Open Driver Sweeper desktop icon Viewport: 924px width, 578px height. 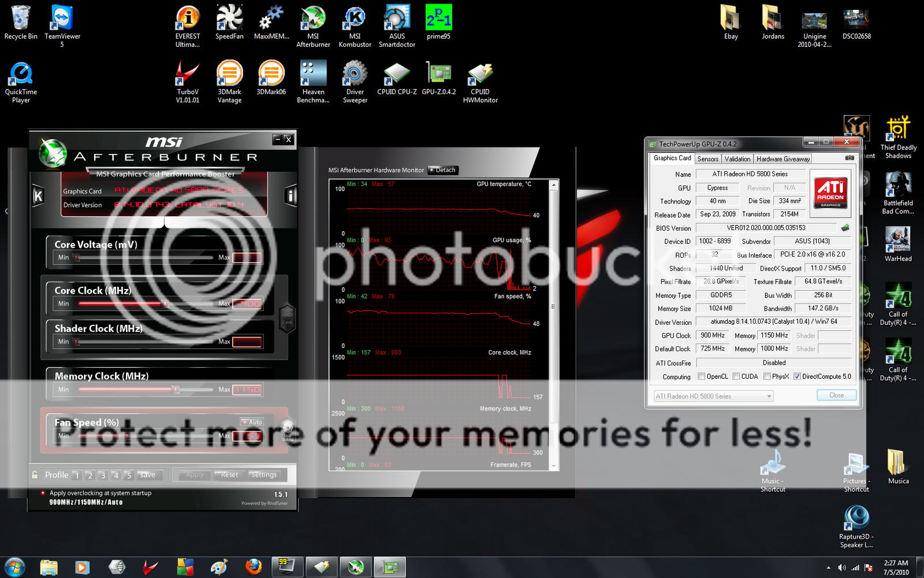point(355,82)
